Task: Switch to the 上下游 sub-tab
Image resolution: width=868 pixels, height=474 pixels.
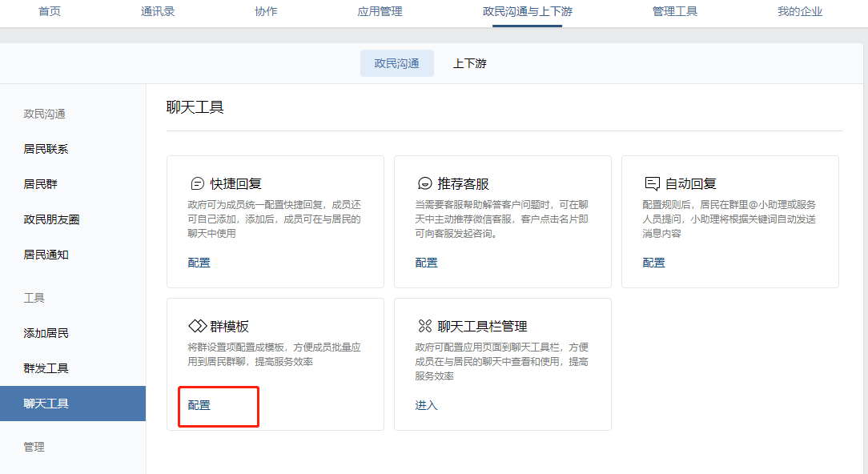Action: point(469,64)
